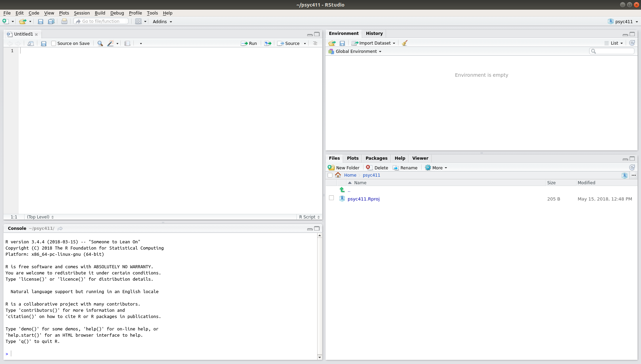Image resolution: width=641 pixels, height=364 pixels.
Task: Open the Help menu
Action: pyautogui.click(x=167, y=13)
